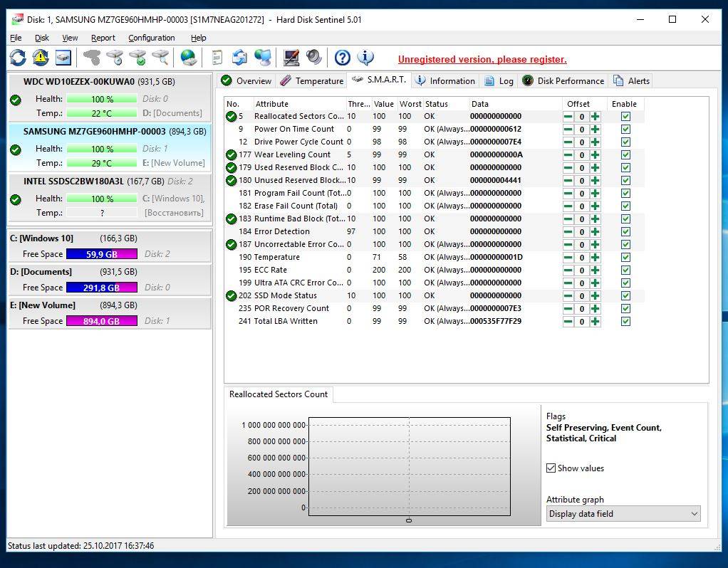Sort by the Status column header
The height and width of the screenshot is (568, 728).
[446, 104]
